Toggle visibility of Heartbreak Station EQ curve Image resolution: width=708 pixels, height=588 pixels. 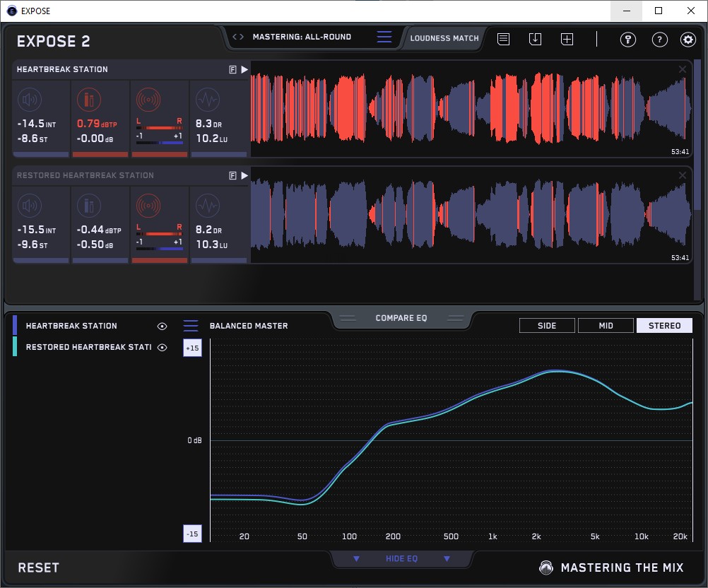click(x=162, y=326)
